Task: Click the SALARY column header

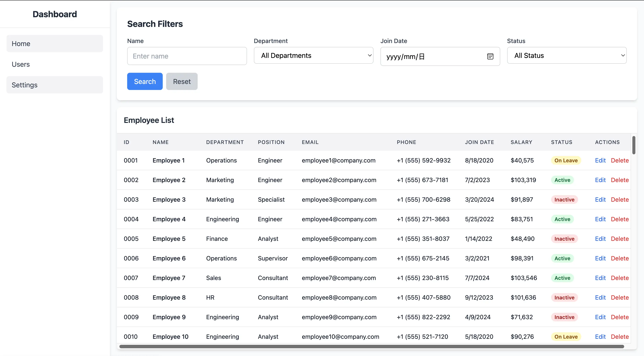Action: click(521, 142)
